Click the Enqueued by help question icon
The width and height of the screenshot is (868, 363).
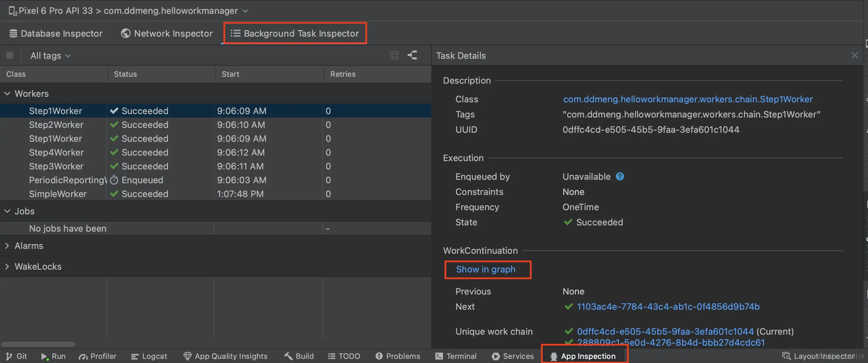[620, 176]
